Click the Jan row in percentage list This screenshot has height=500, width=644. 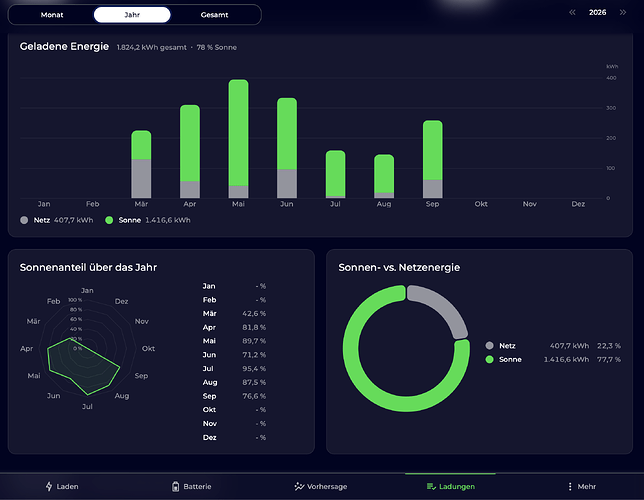pos(234,286)
